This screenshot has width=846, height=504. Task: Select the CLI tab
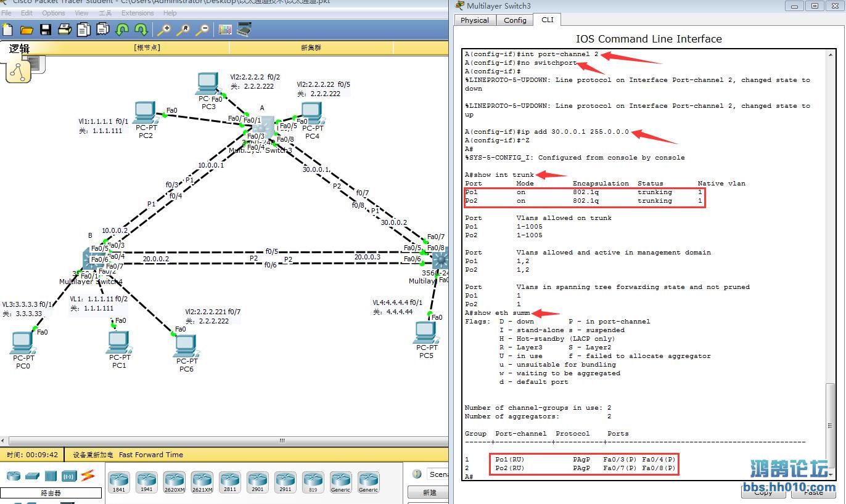point(548,19)
